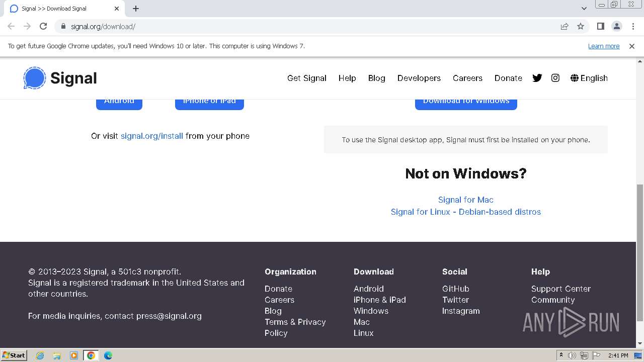The height and width of the screenshot is (362, 644).
Task: Show hidden tray icons arrow
Action: [561, 355]
